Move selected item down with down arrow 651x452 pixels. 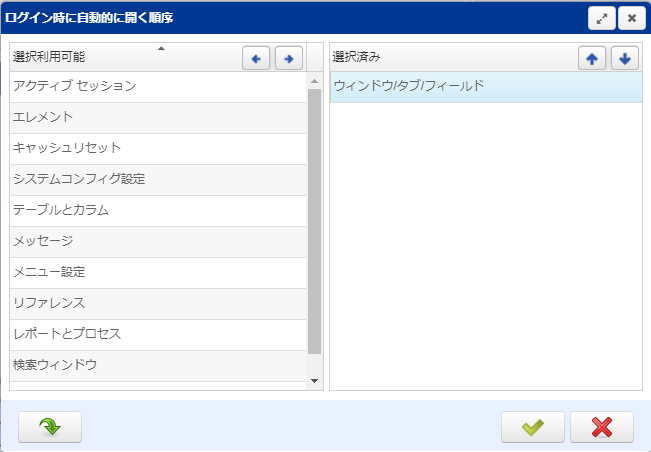pos(625,59)
